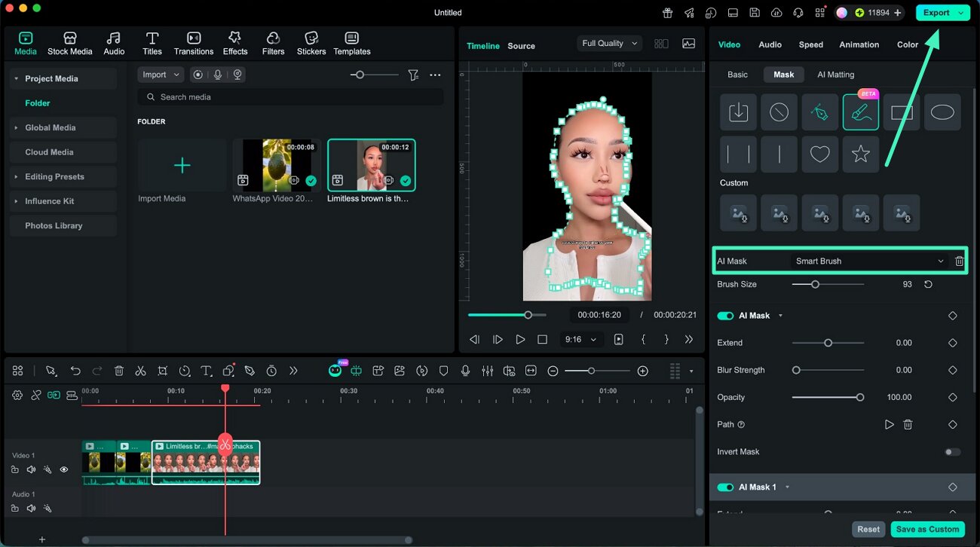Delete the mask using trash beside Smart Brush
The image size is (980, 547).
[959, 261]
